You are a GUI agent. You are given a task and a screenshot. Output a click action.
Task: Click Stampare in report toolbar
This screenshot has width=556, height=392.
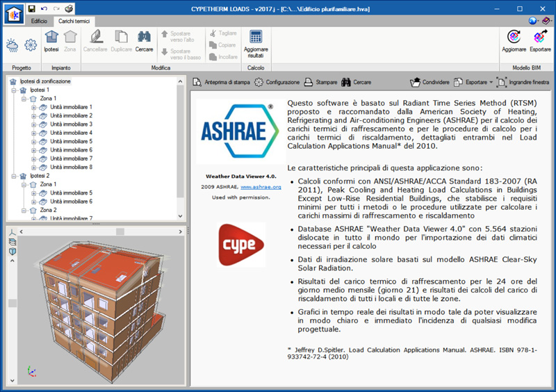[321, 82]
